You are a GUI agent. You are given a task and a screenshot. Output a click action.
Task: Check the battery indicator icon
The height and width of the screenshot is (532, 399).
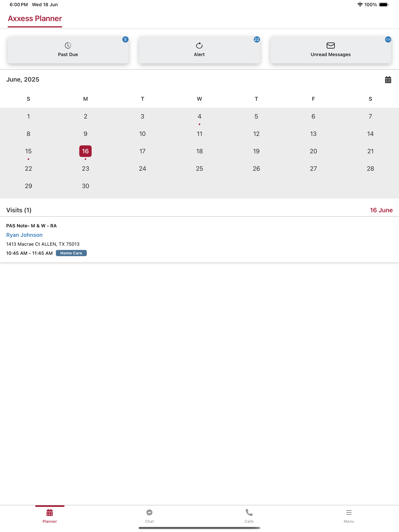pyautogui.click(x=384, y=5)
